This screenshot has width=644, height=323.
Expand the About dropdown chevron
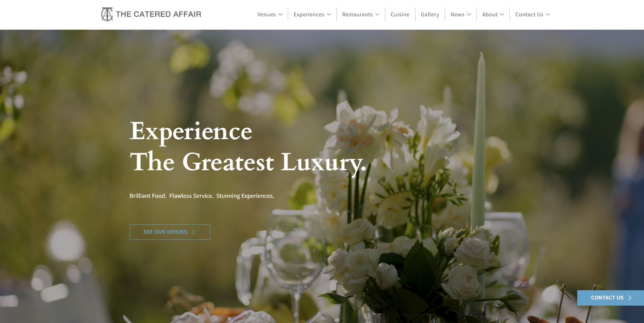point(502,14)
